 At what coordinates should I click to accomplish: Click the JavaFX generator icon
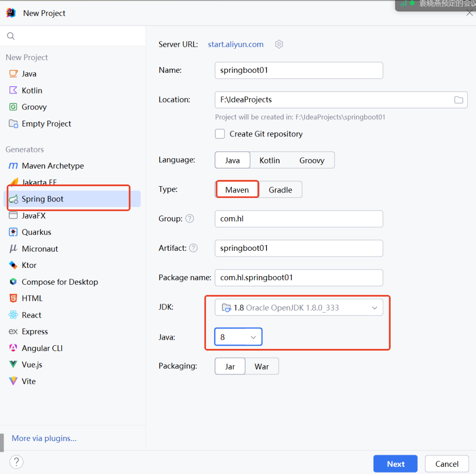click(14, 216)
